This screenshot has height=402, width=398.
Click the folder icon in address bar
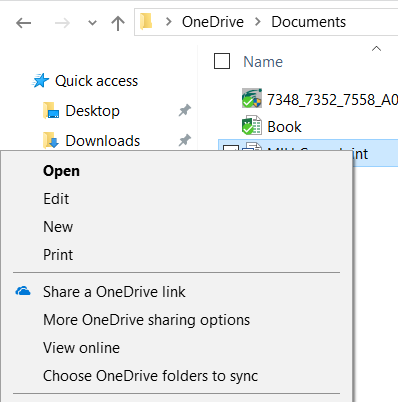click(146, 22)
